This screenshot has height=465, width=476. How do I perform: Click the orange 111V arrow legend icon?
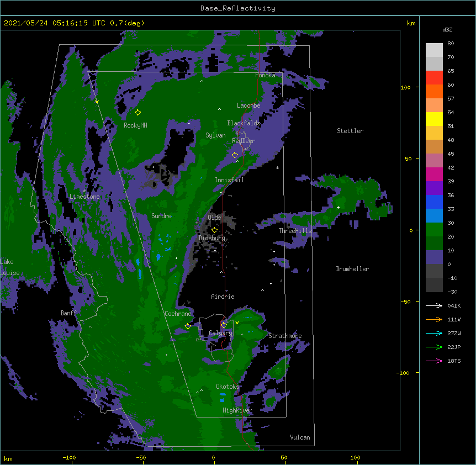pos(434,319)
